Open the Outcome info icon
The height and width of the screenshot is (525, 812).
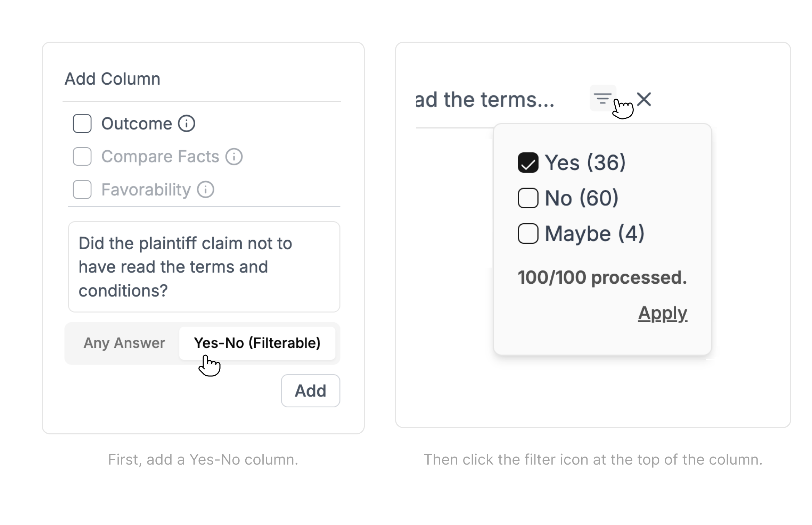[187, 123]
